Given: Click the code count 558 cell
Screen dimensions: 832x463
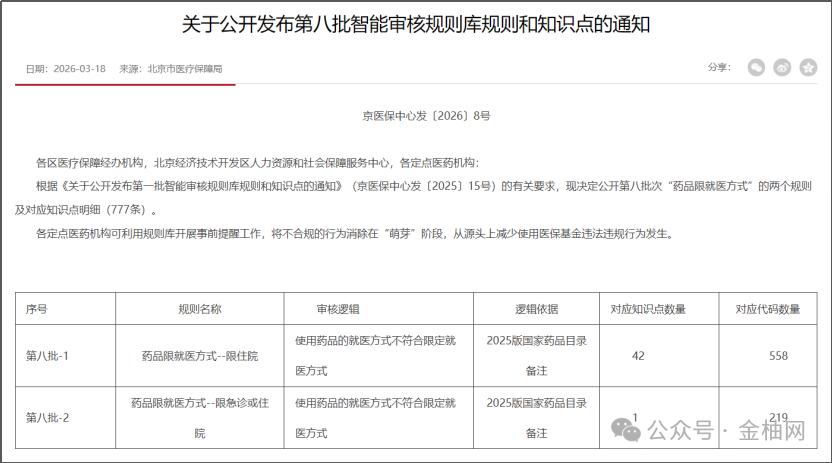Looking at the screenshot, I should pos(778,355).
